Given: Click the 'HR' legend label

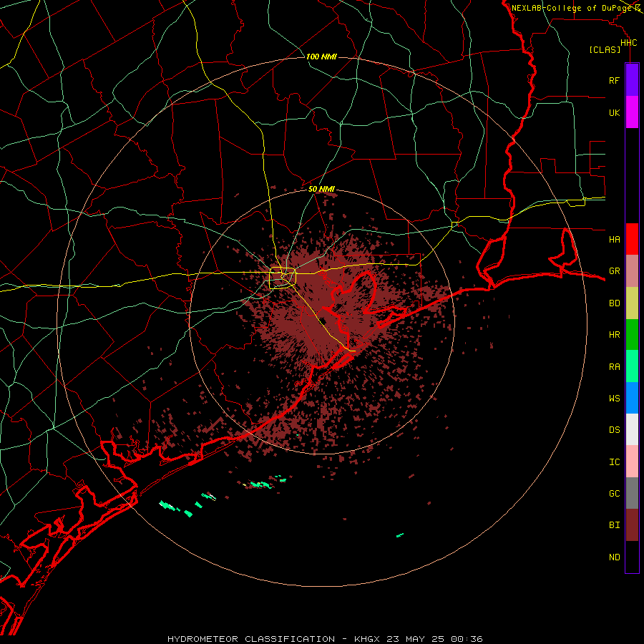Looking at the screenshot, I should [x=614, y=335].
